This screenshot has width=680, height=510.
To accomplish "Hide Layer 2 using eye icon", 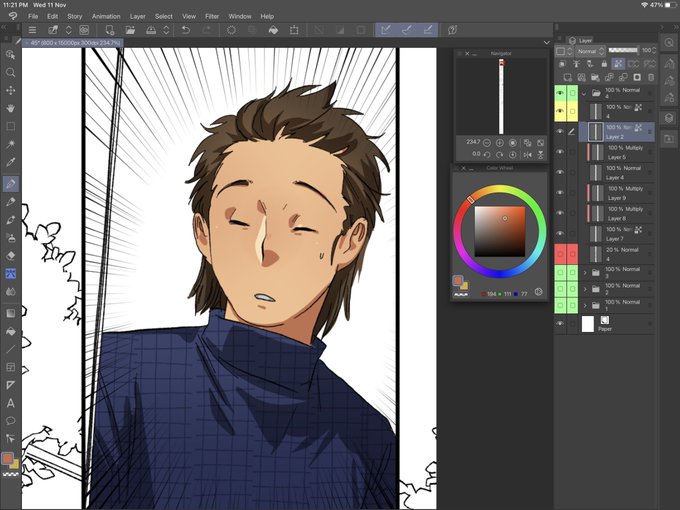I will click(560, 131).
